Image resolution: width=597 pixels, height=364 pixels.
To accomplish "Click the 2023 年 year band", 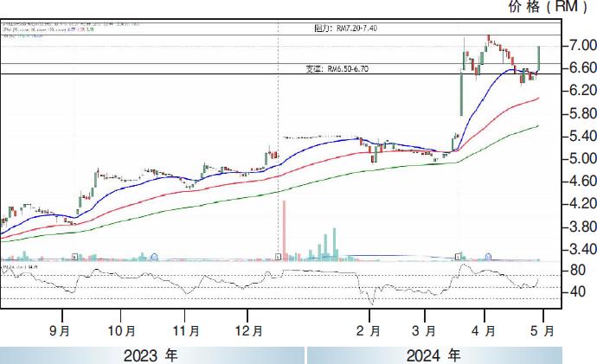I will coord(152,355).
